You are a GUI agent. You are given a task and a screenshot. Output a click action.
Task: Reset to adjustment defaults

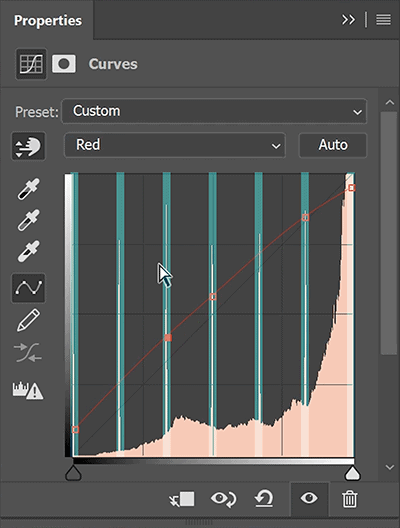click(x=264, y=499)
